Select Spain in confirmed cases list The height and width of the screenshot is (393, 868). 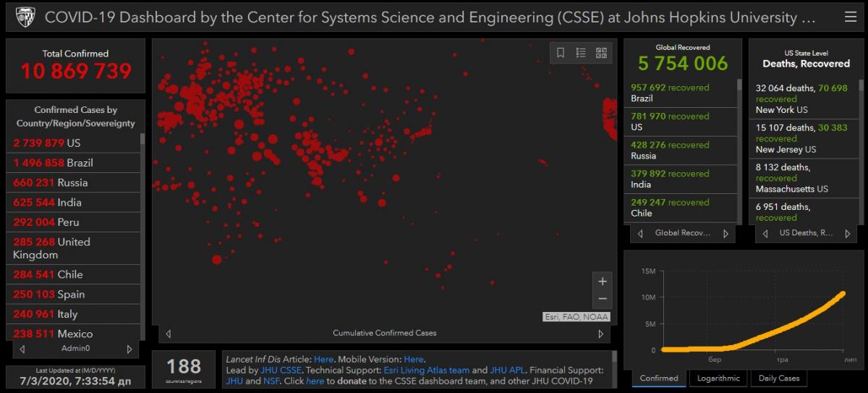(x=73, y=294)
